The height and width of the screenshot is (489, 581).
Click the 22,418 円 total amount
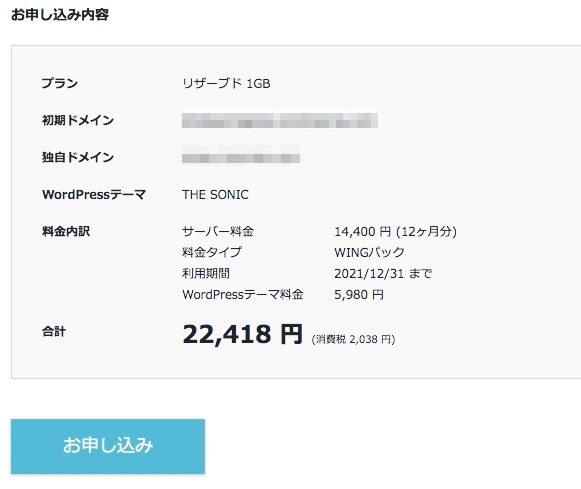click(x=243, y=334)
